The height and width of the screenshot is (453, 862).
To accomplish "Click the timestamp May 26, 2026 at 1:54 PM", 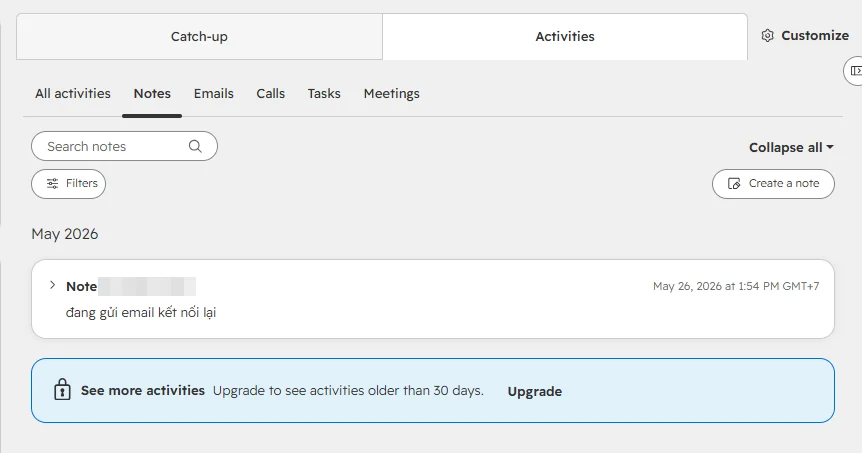I will 736,286.
